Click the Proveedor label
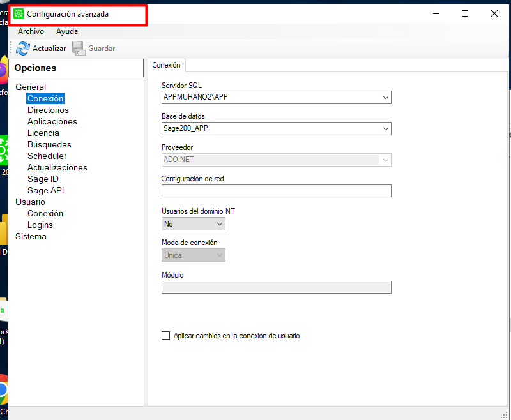Screen dimensions: 511x420 coord(178,147)
